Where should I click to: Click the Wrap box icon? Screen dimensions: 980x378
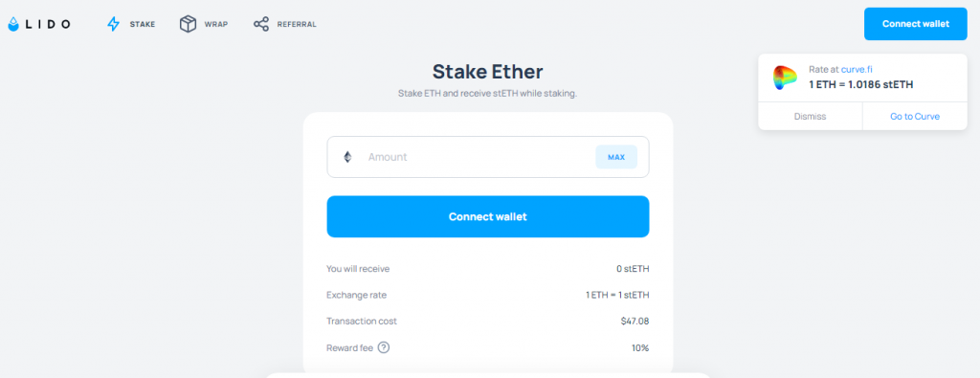(x=188, y=24)
